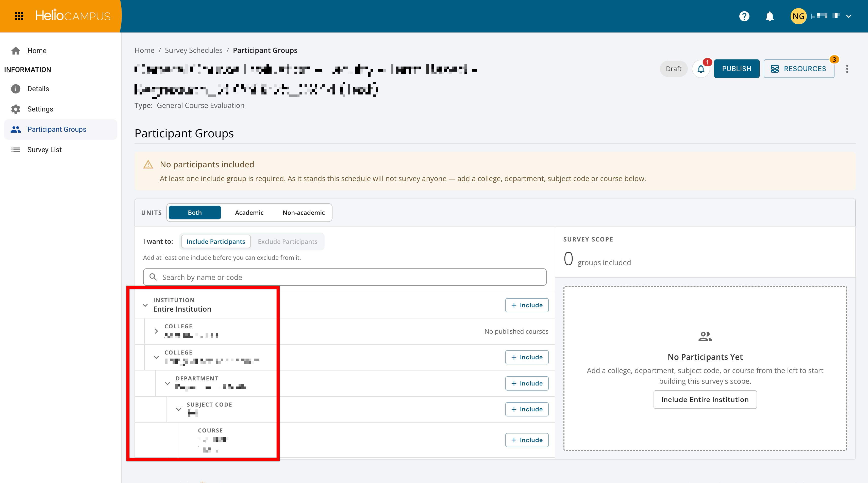The image size is (868, 483).
Task: Collapse the Entire Institution row
Action: tap(145, 305)
